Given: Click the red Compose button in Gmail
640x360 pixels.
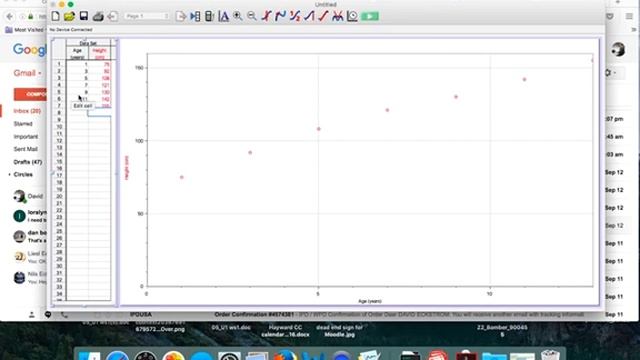Looking at the screenshot, I should click(30, 94).
